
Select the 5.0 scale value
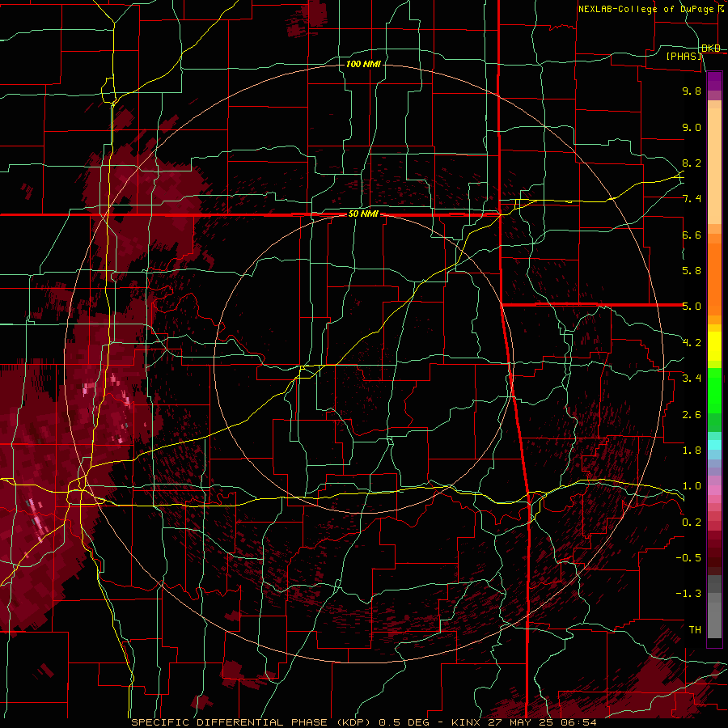pyautogui.click(x=692, y=307)
